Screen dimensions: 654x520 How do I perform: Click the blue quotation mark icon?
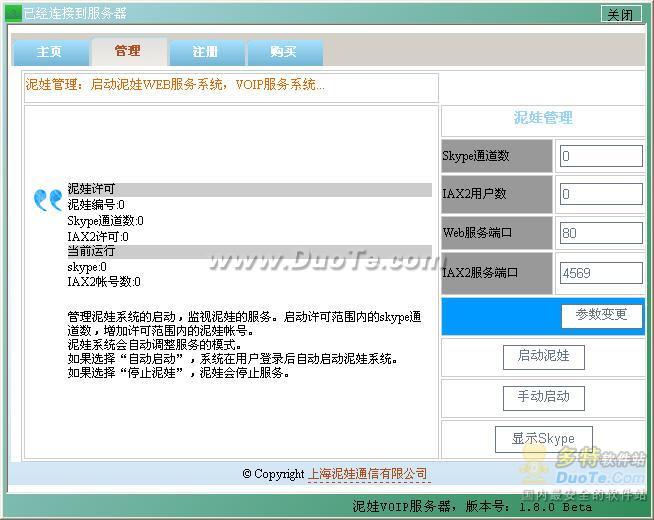tap(48, 200)
